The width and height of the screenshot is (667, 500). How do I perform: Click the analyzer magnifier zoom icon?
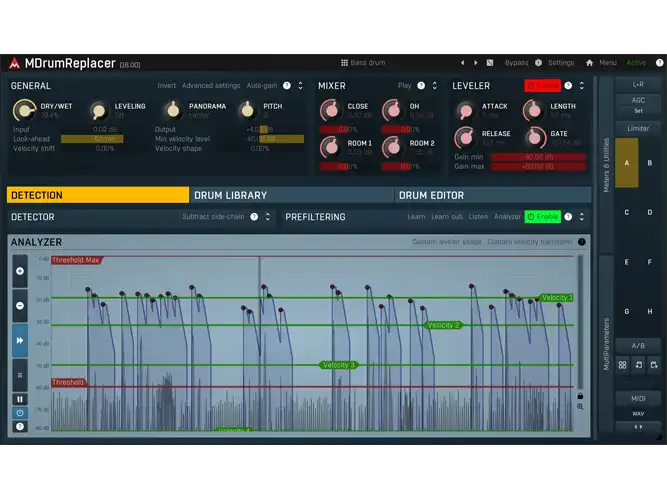[580, 407]
